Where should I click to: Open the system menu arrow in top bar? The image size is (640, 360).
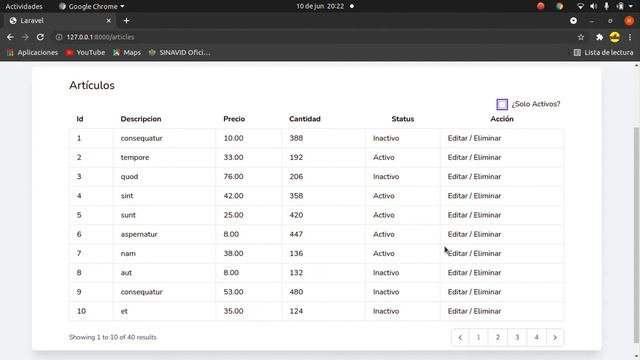pyautogui.click(x=631, y=6)
